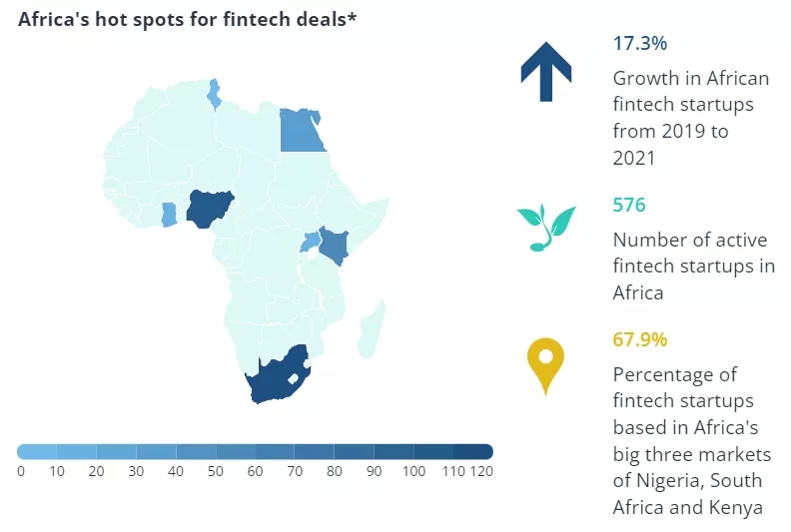Click the legend scale label 60
Image resolution: width=791 pixels, height=532 pixels.
[256, 471]
